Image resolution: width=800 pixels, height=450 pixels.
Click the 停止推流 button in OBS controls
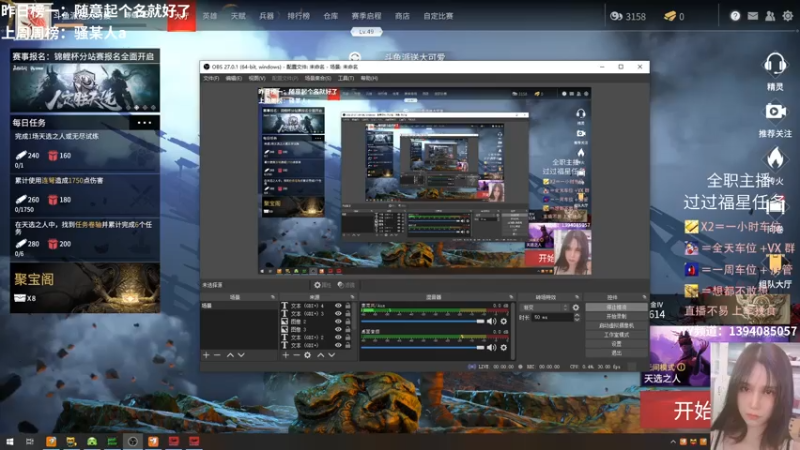(616, 307)
